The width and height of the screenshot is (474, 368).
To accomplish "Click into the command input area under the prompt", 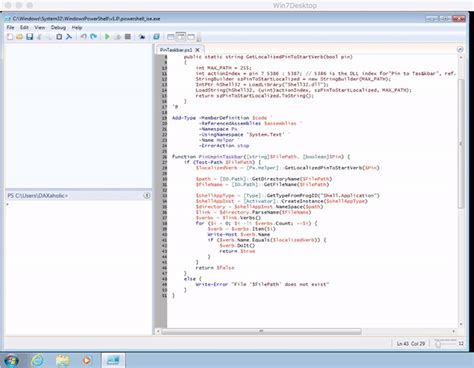I will 78,268.
